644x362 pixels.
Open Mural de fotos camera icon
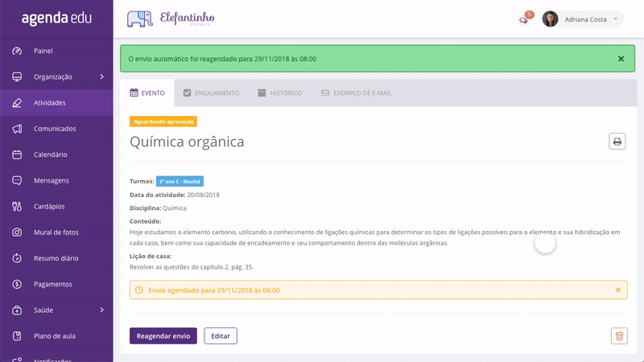17,232
